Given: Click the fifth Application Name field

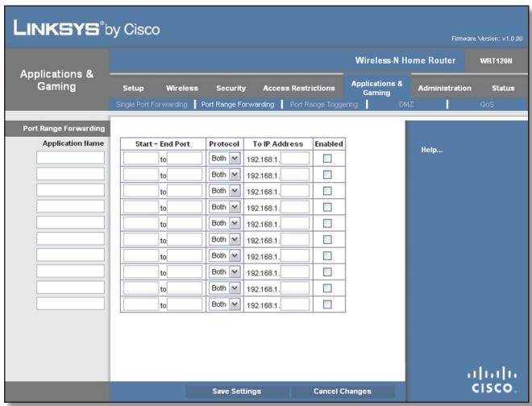Looking at the screenshot, I should pyautogui.click(x=71, y=222).
